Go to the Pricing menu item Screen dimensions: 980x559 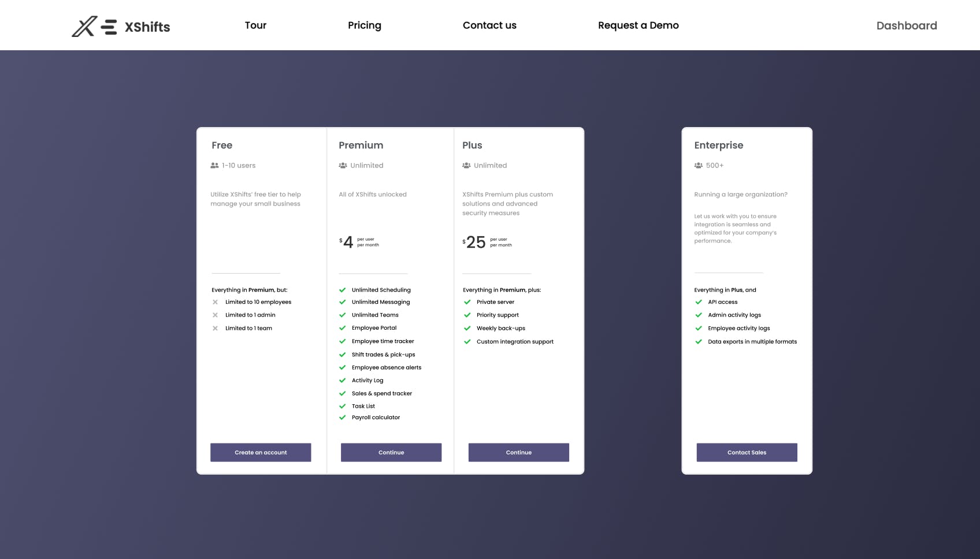365,25
